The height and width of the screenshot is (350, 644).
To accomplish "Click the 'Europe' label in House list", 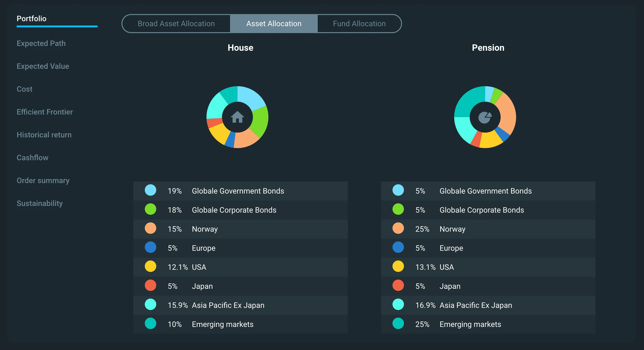I will [203, 248].
